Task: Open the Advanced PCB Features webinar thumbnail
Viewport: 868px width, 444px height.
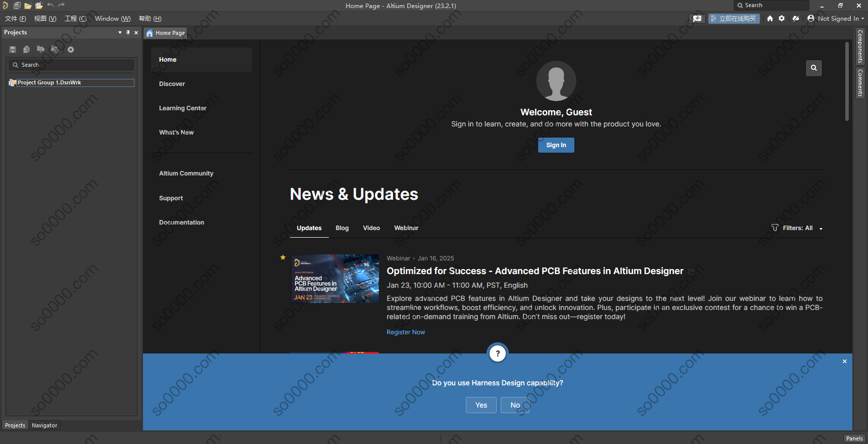Action: tap(335, 279)
